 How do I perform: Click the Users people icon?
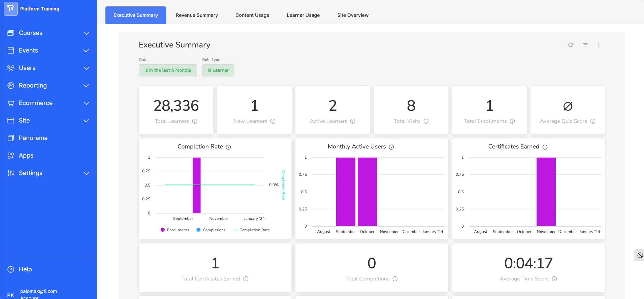tap(11, 68)
